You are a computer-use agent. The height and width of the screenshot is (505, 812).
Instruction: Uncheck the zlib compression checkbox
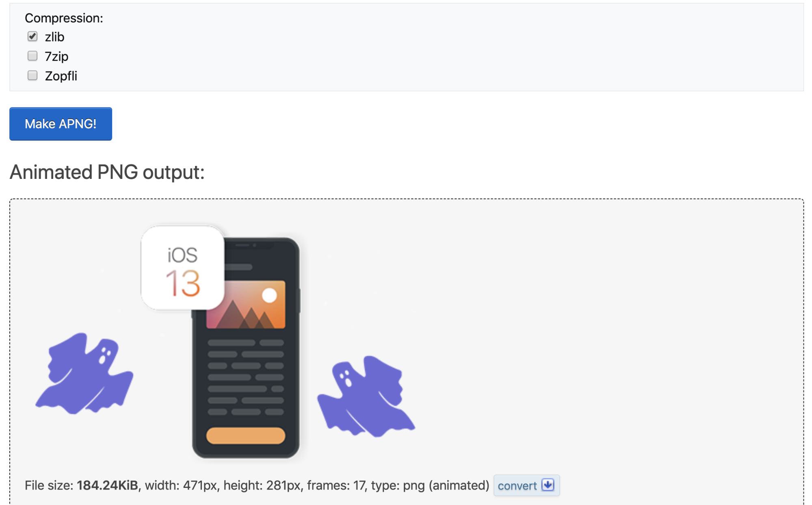point(32,37)
